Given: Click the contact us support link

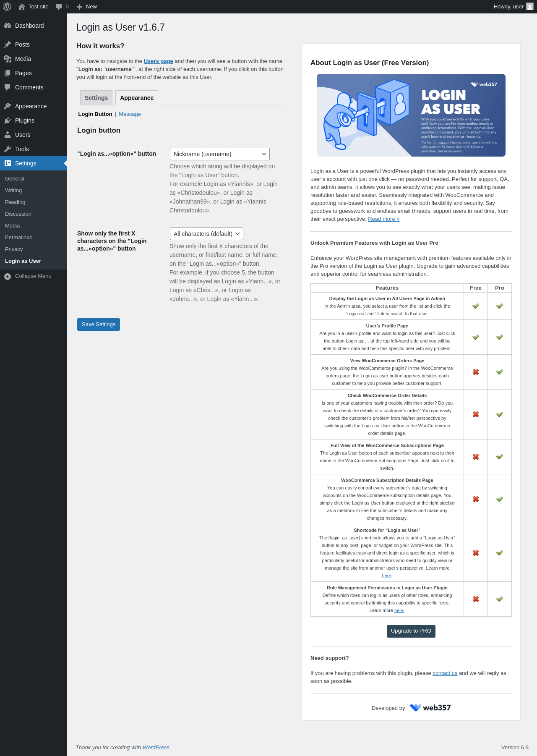Looking at the screenshot, I should [x=445, y=673].
